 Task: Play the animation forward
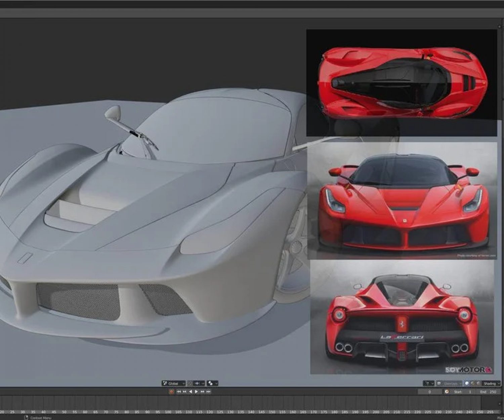click(x=197, y=391)
